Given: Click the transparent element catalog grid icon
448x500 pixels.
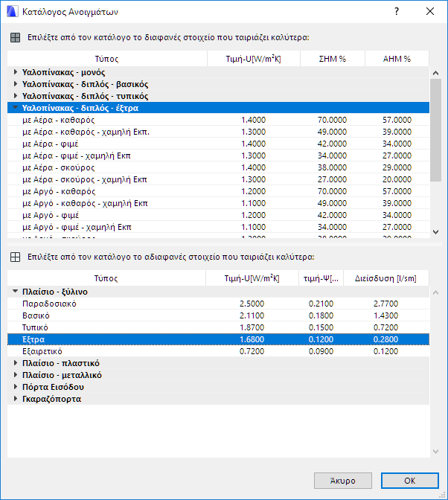Looking at the screenshot, I should (16, 38).
